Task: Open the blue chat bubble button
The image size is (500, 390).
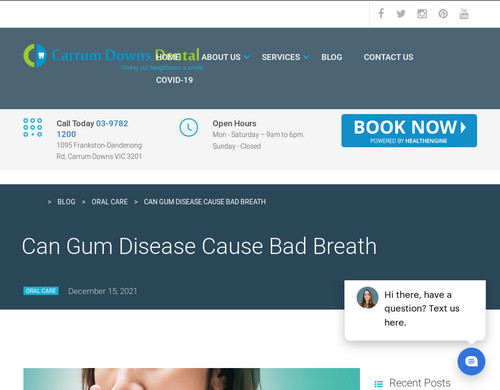Action: (471, 361)
